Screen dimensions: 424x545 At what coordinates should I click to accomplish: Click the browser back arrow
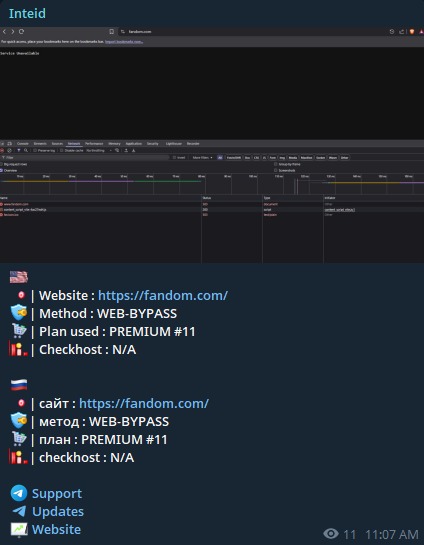(x=4, y=32)
